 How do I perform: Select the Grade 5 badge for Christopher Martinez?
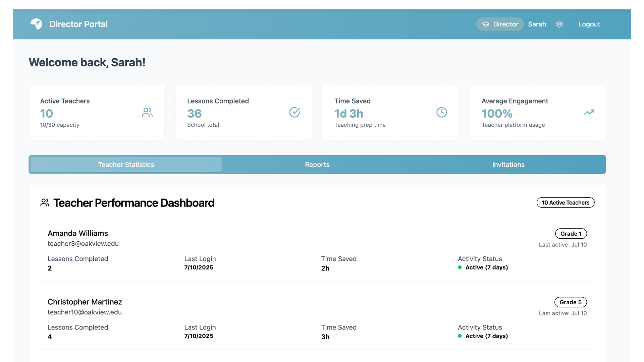pyautogui.click(x=571, y=302)
